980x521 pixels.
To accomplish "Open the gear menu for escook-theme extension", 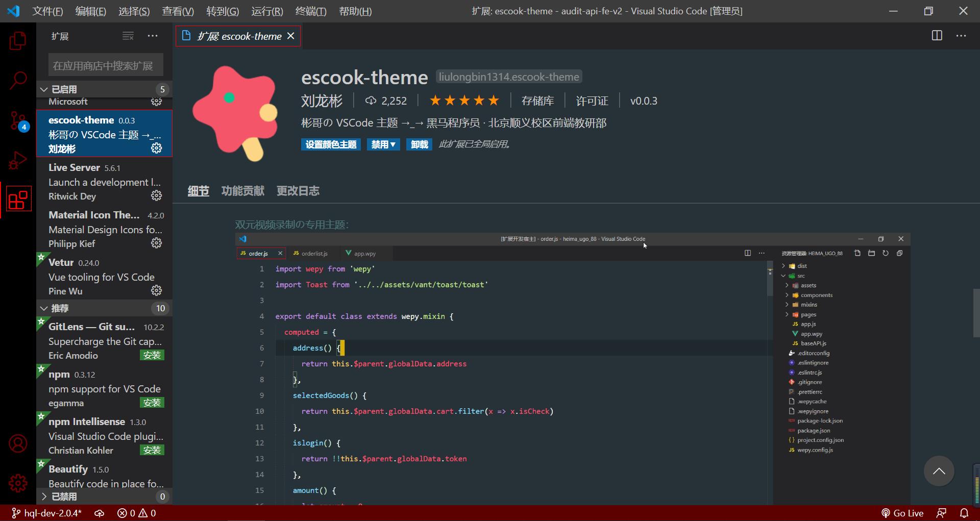I will (x=157, y=148).
